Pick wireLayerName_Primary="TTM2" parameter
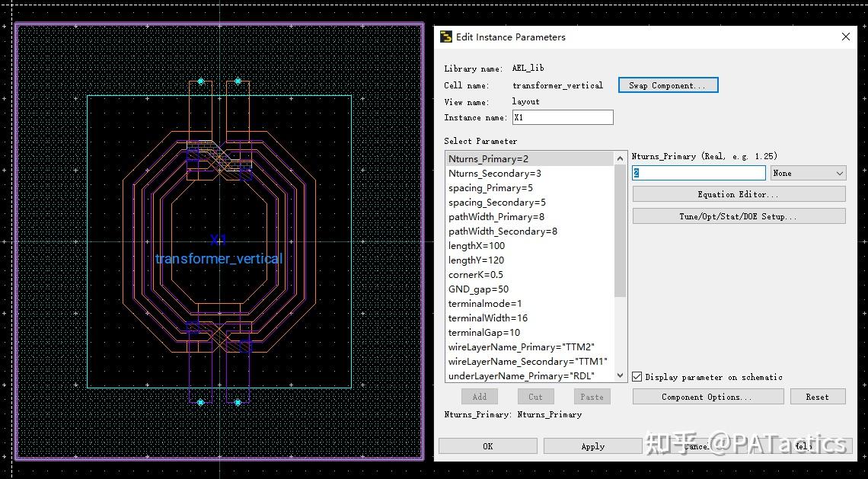The image size is (868, 479). pyautogui.click(x=522, y=347)
